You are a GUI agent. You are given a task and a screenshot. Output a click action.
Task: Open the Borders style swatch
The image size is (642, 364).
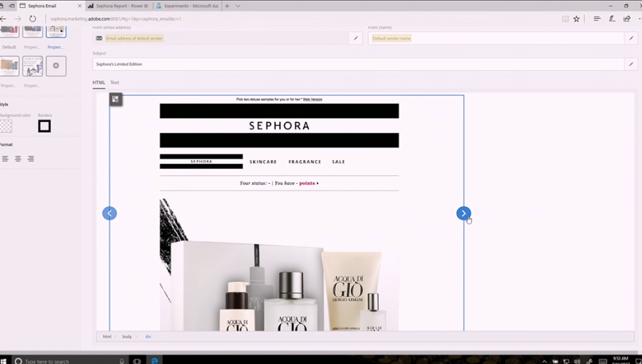(44, 127)
